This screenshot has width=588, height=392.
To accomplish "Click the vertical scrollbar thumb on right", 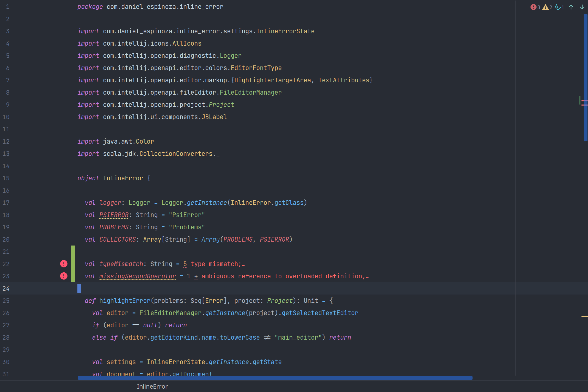I will click(586, 77).
